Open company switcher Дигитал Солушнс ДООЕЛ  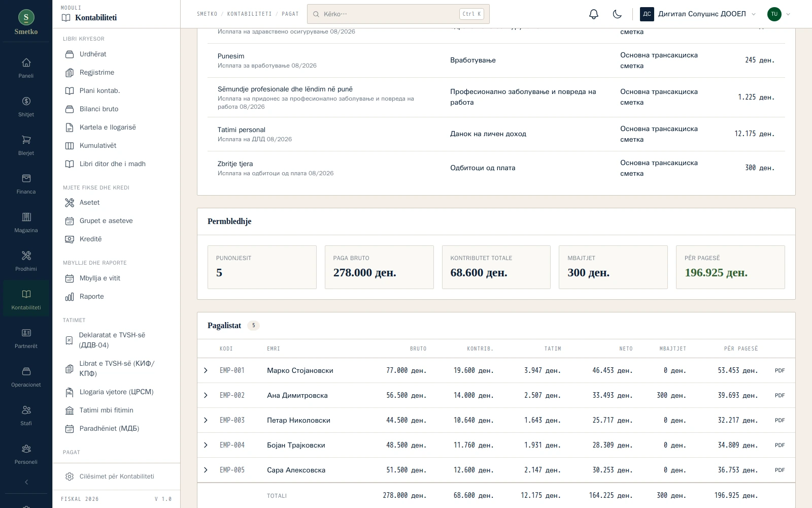(x=698, y=14)
